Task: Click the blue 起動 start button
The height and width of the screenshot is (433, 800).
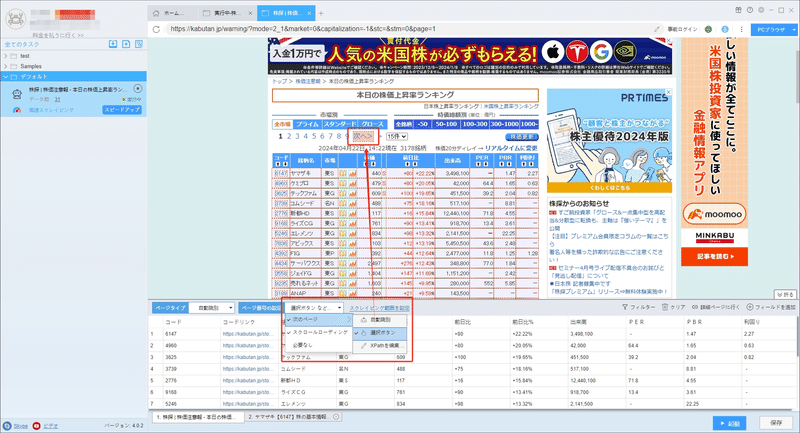Action: tap(730, 423)
